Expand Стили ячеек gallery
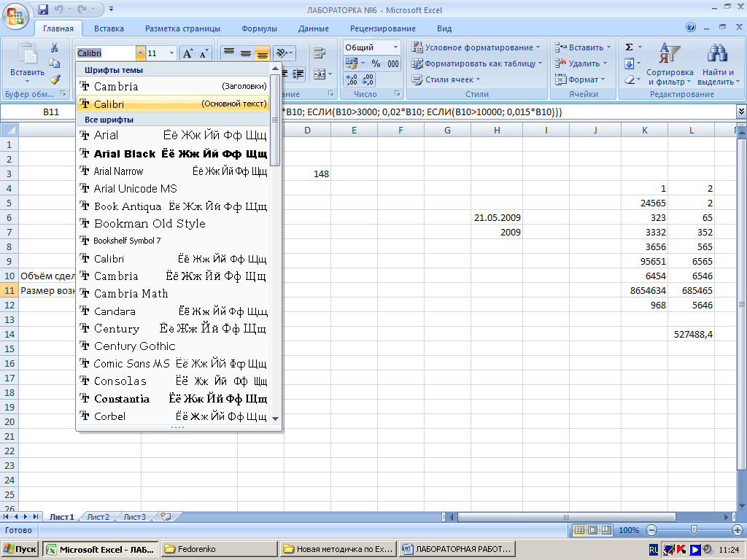Screen dimensions: 747x560 click(x=446, y=79)
